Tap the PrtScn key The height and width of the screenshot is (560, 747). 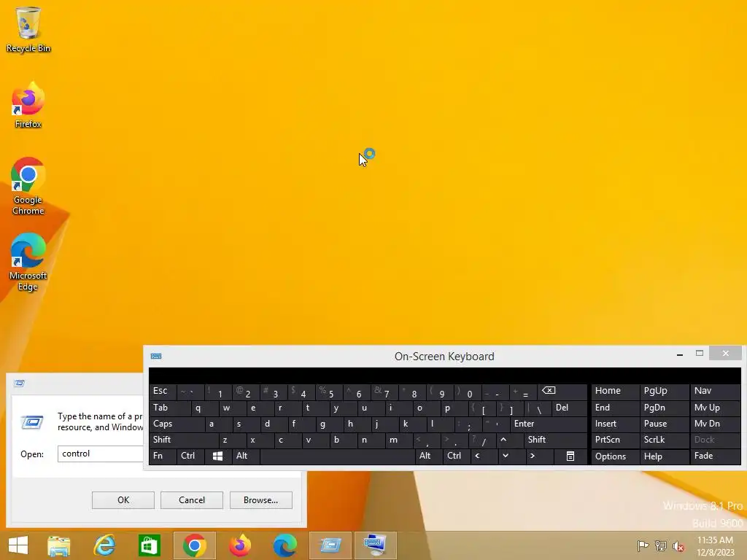[x=615, y=440]
